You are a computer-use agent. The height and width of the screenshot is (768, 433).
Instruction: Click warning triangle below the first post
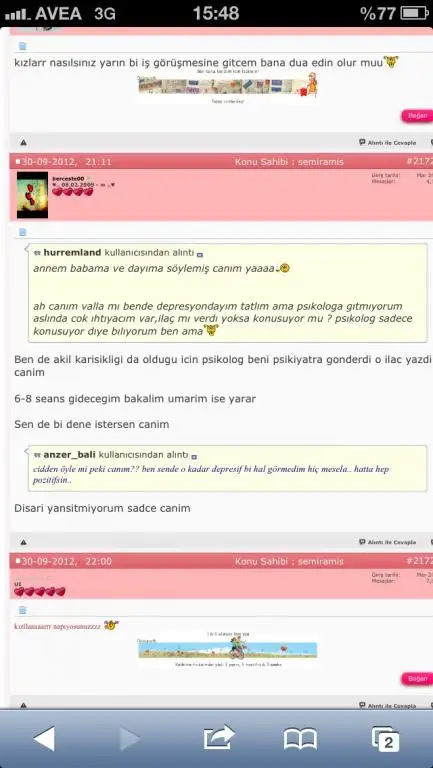(24, 143)
